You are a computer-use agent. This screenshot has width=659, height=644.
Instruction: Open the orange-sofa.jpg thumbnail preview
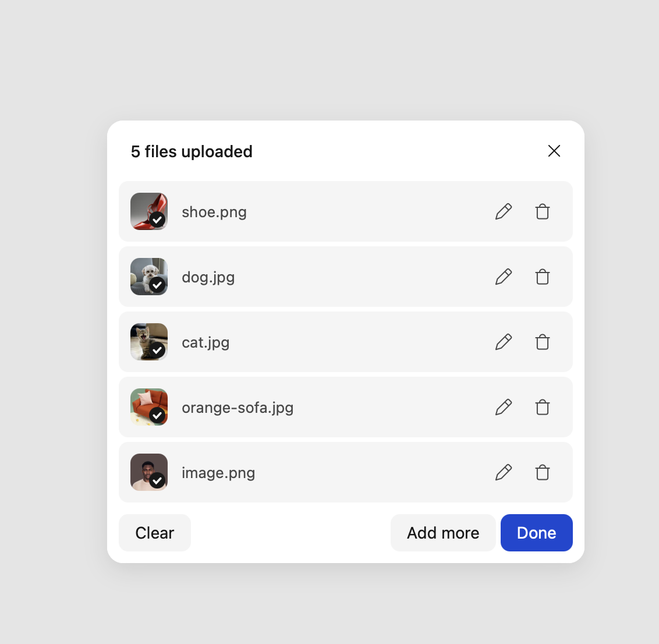tap(148, 407)
